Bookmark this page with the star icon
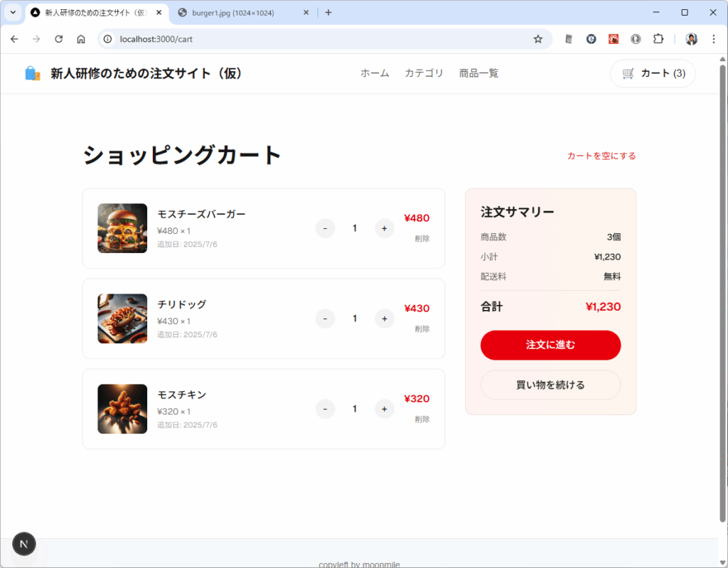728x568 pixels. pos(538,39)
